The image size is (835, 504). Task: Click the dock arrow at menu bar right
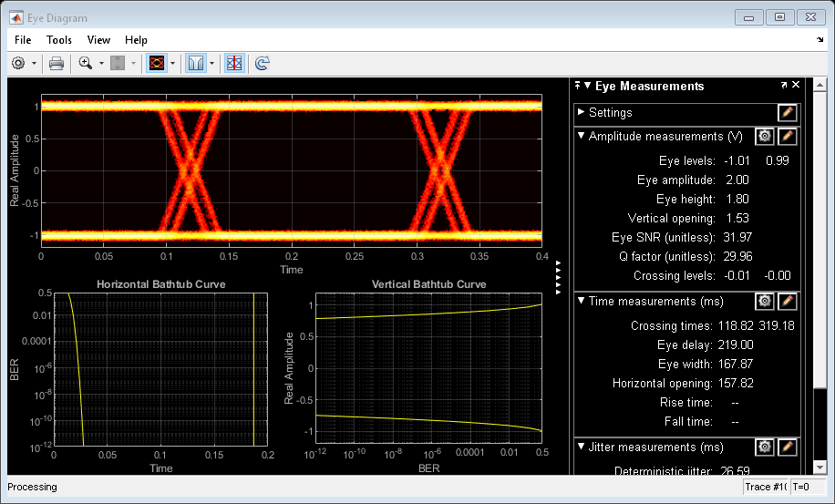coord(820,40)
